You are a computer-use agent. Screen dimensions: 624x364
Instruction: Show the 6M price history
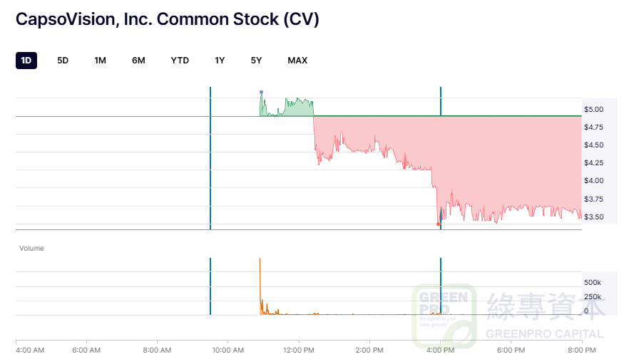point(138,61)
